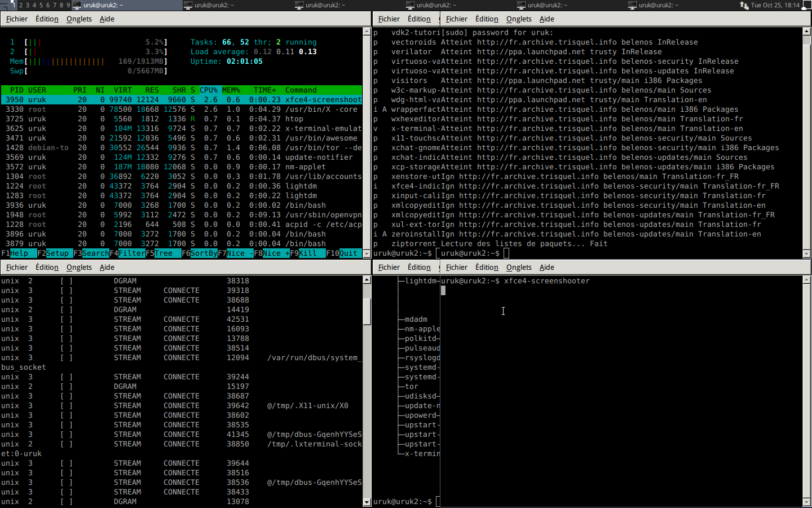Open Onglets menu in the htop terminal window
The image size is (812, 508).
[79, 19]
